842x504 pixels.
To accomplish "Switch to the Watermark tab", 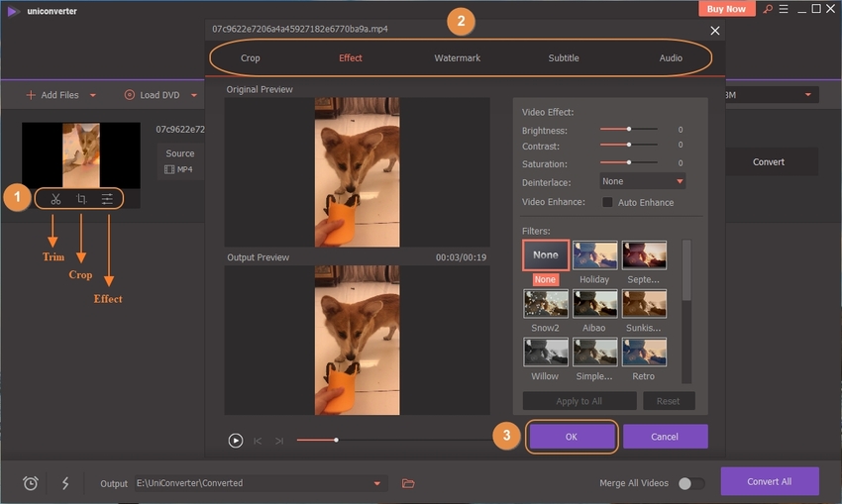I will pyautogui.click(x=457, y=57).
